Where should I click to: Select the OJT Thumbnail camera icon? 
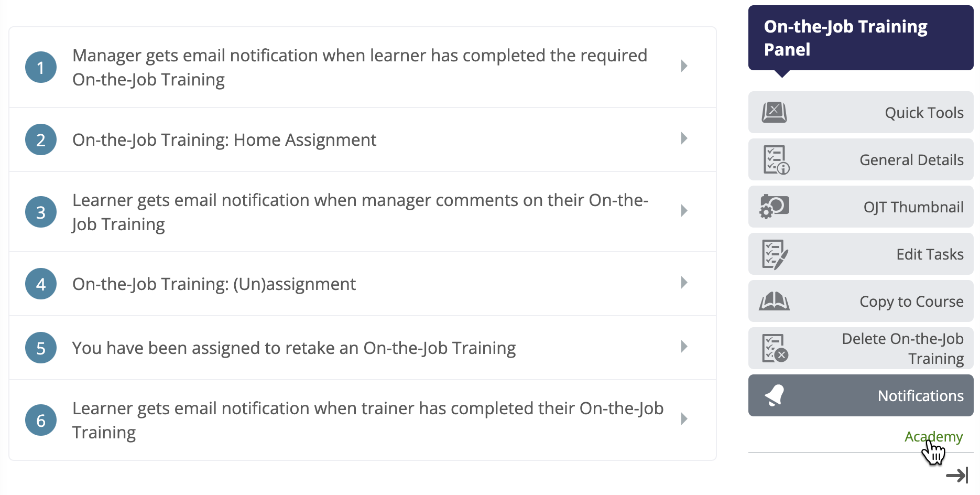tap(774, 207)
